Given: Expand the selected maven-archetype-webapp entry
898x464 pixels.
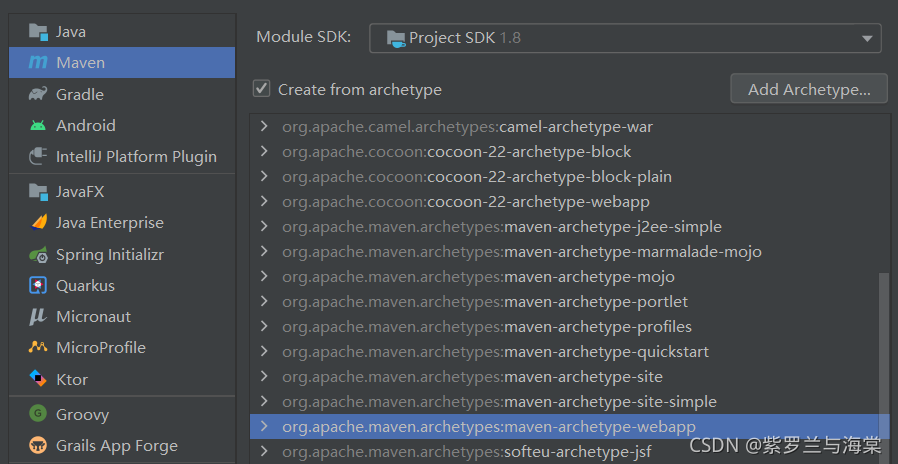Looking at the screenshot, I should (x=264, y=426).
